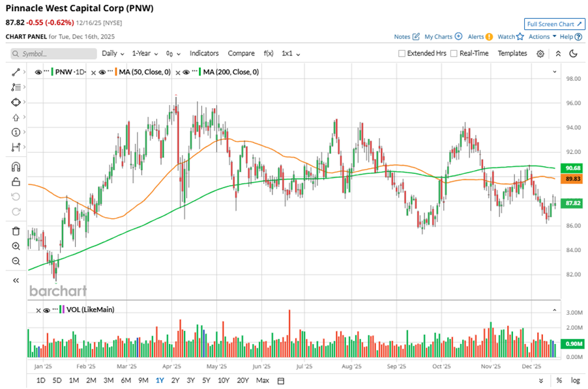The width and height of the screenshot is (588, 389).
Task: Collapse the main chart legend chevron
Action: pos(555,72)
